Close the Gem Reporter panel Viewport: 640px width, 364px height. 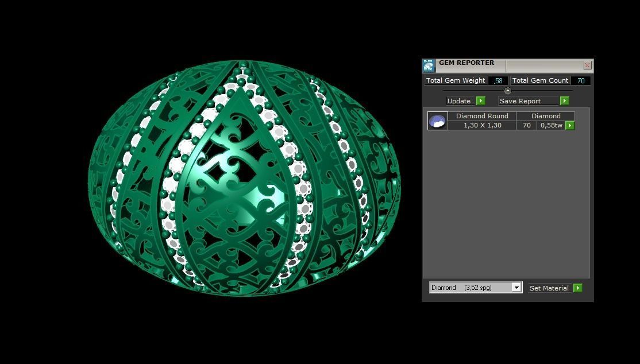pos(587,65)
